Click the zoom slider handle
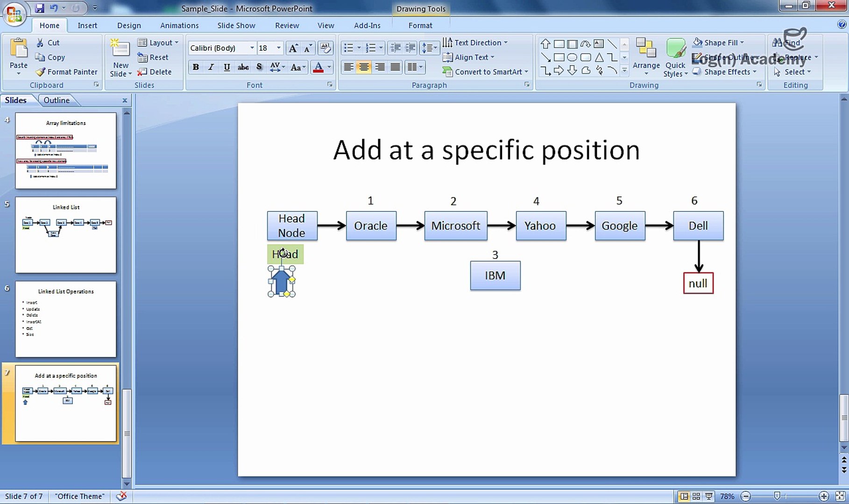The width and height of the screenshot is (849, 504). point(777,496)
